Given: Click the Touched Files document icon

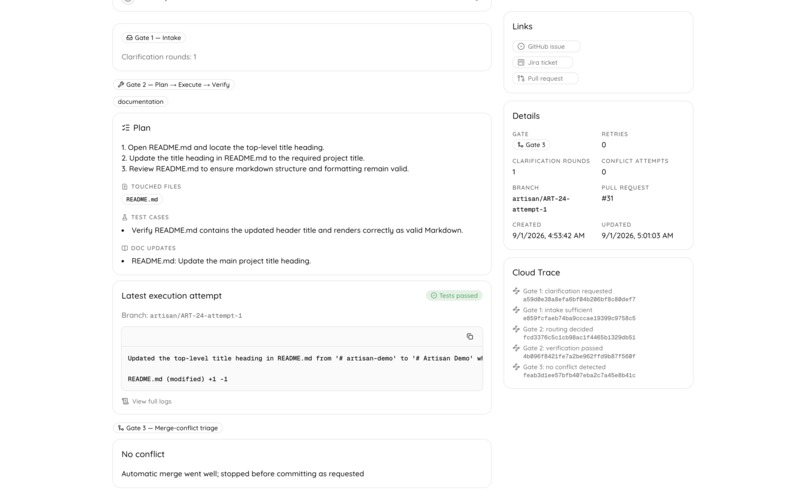Looking at the screenshot, I should (124, 187).
